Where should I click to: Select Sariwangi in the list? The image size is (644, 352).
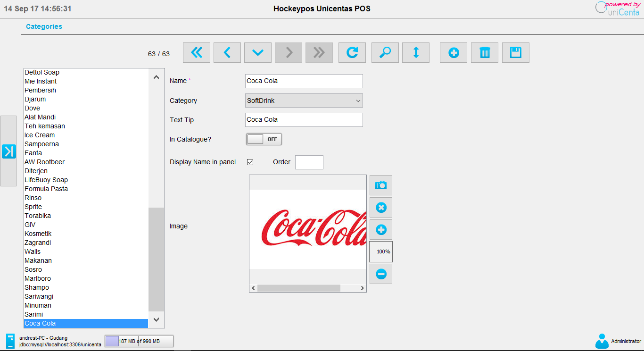[x=86, y=296]
